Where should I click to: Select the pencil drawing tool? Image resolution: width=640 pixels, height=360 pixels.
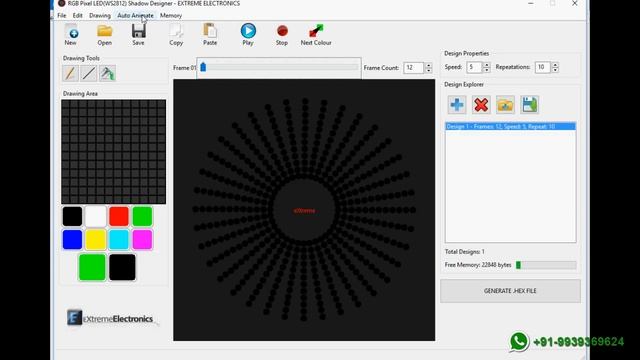point(70,73)
